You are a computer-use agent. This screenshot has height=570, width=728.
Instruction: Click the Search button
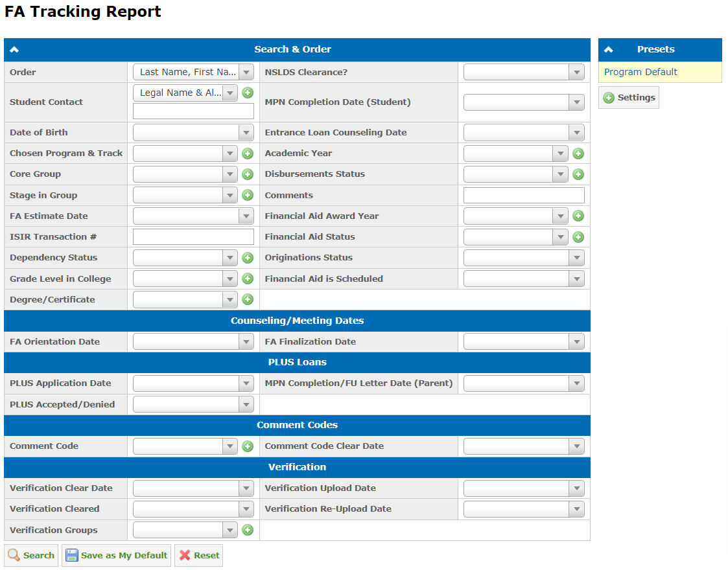[x=31, y=556]
